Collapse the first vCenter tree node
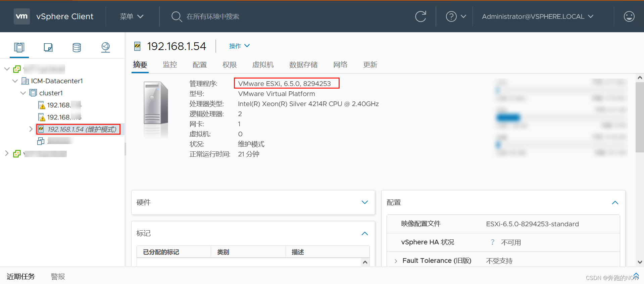Screen dimensions: 644x284 7,69
